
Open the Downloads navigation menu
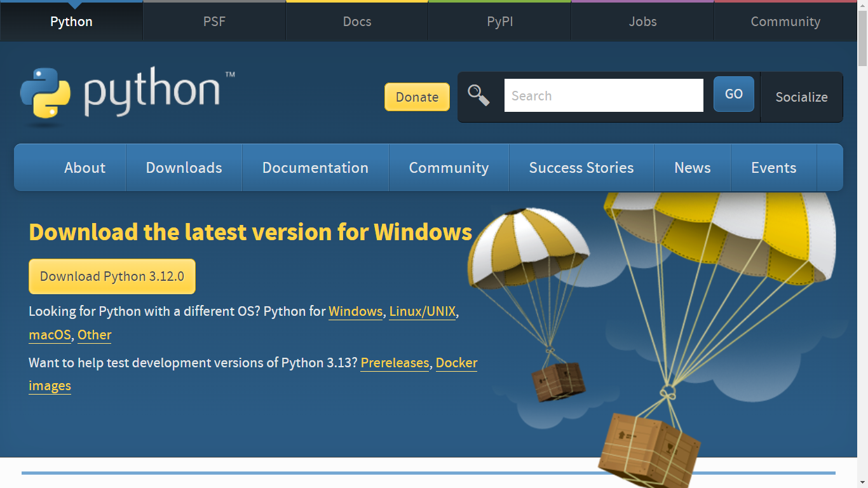pos(184,168)
